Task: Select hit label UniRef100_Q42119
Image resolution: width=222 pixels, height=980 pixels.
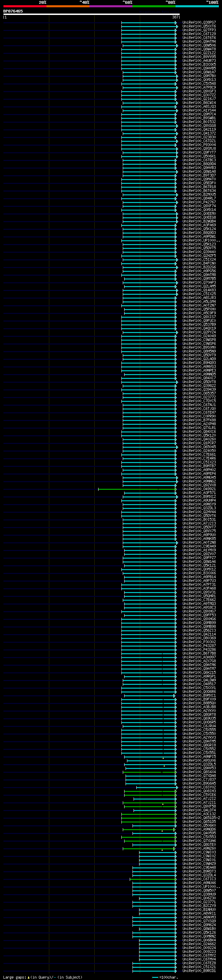Action: point(199,129)
